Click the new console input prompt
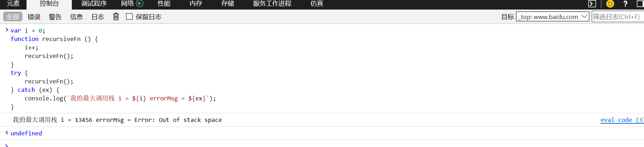 coord(322,145)
